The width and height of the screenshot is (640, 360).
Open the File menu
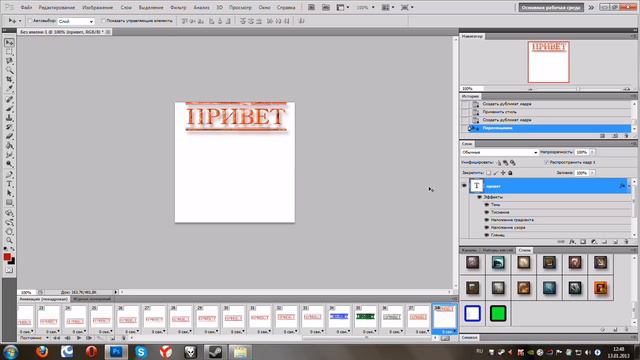tap(26, 7)
